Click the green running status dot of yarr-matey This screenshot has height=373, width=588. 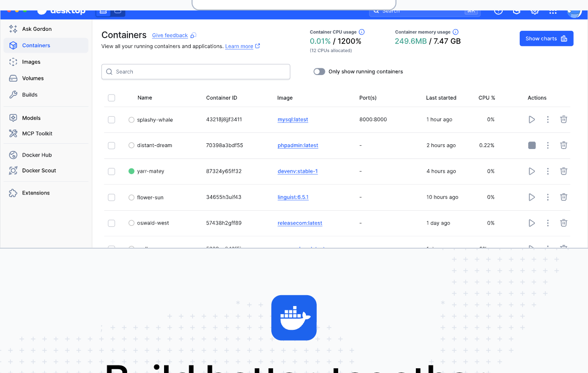[131, 171]
